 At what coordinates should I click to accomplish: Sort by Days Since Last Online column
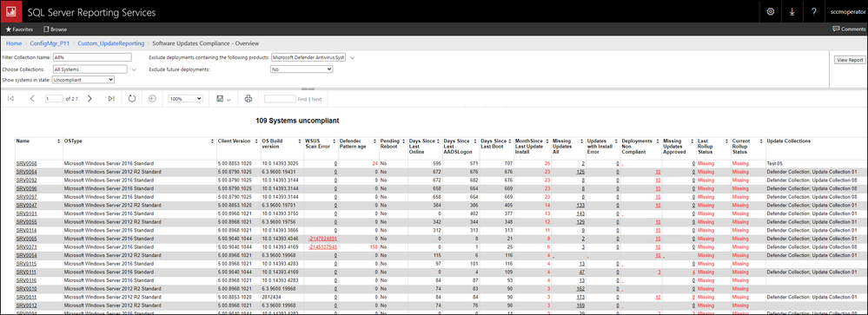coord(440,141)
